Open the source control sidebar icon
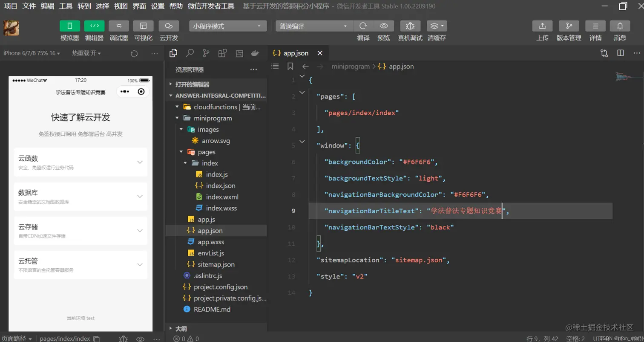 (206, 53)
